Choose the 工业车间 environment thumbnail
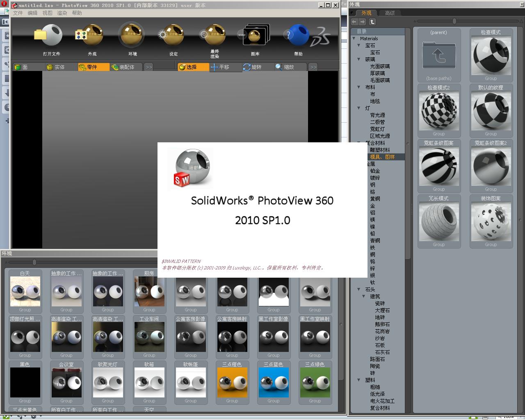The width and height of the screenshot is (525, 420). point(149,337)
